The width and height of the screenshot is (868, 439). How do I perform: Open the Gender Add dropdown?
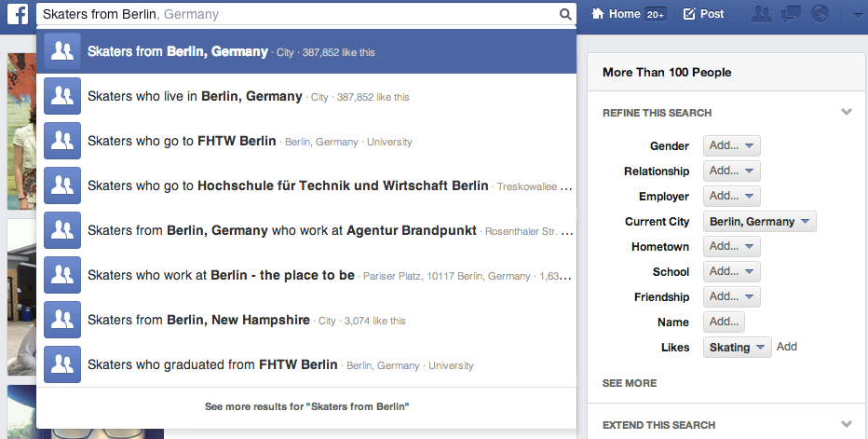[x=732, y=145]
